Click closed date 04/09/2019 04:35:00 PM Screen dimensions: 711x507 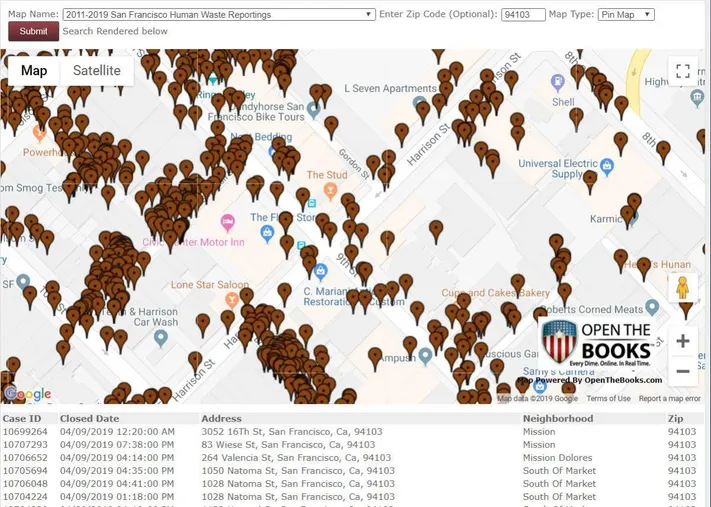(x=117, y=471)
